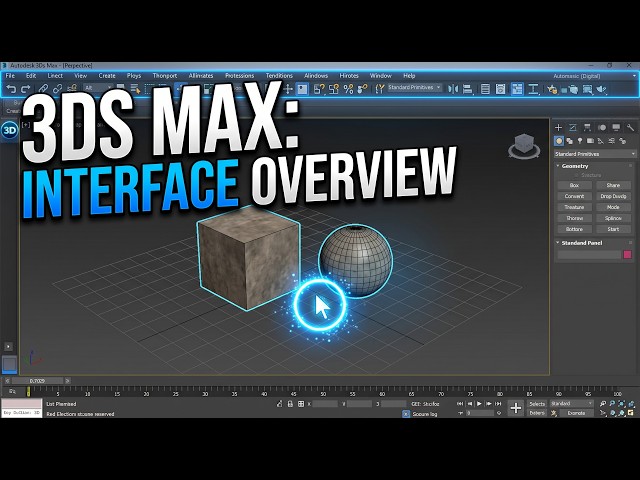Open the File menu

pos(10,76)
